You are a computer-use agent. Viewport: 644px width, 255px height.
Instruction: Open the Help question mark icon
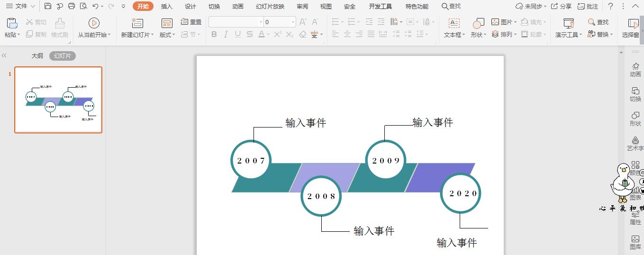pyautogui.click(x=610, y=6)
